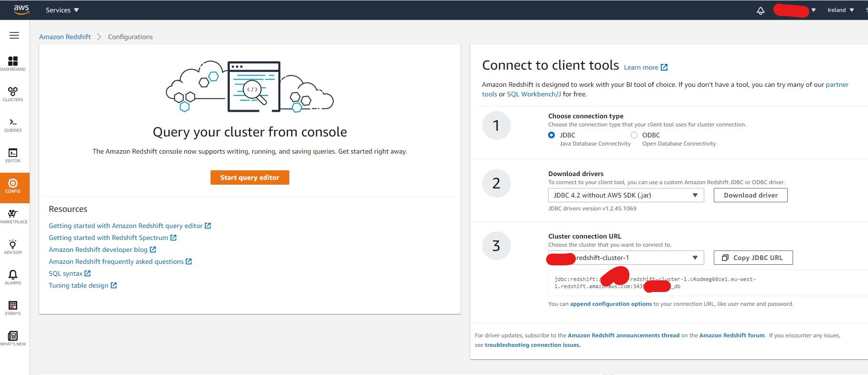Open SQL syntax link
This screenshot has width=868, height=375.
coord(65,273)
